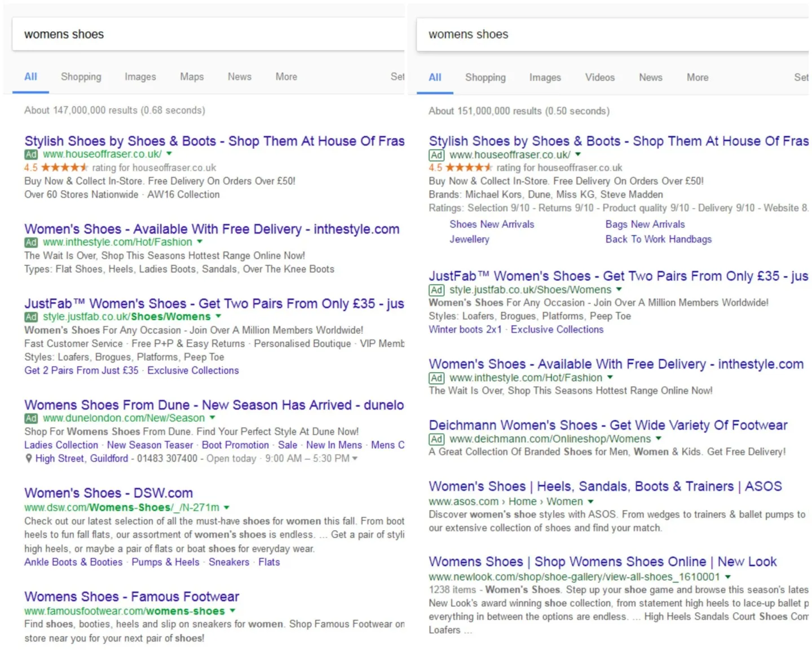812x653 pixels.
Task: Click 'Exclusive Collections' sitelink in right panel
Action: (x=557, y=329)
